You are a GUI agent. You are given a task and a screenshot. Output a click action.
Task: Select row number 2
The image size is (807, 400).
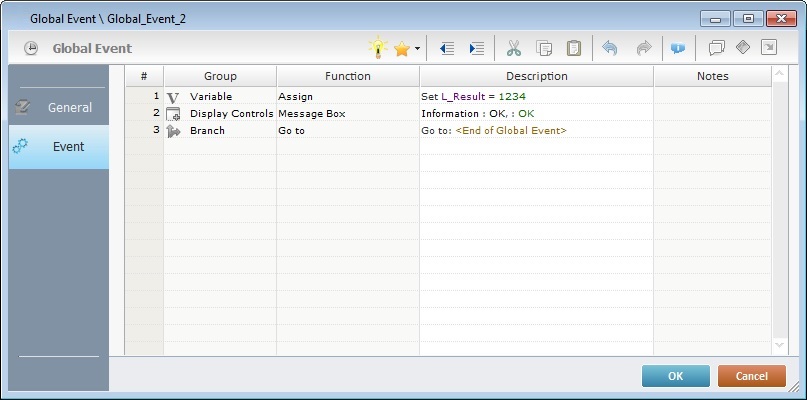(145, 113)
